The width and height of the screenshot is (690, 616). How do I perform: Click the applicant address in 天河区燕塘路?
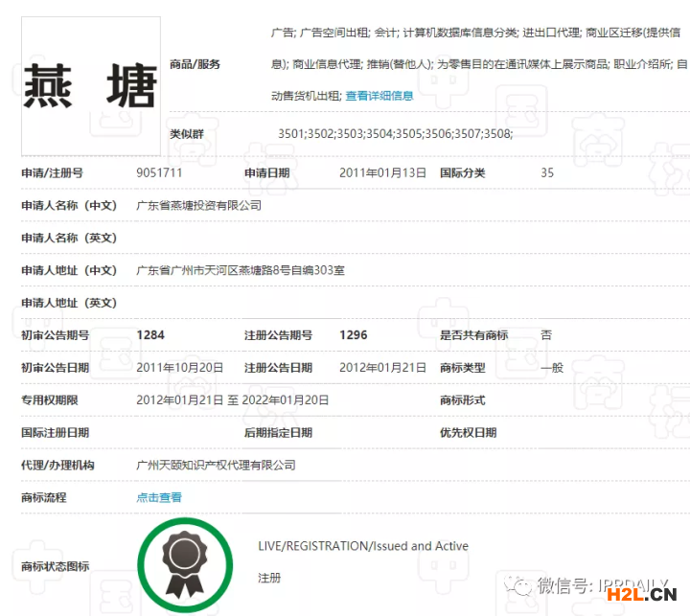point(241,271)
